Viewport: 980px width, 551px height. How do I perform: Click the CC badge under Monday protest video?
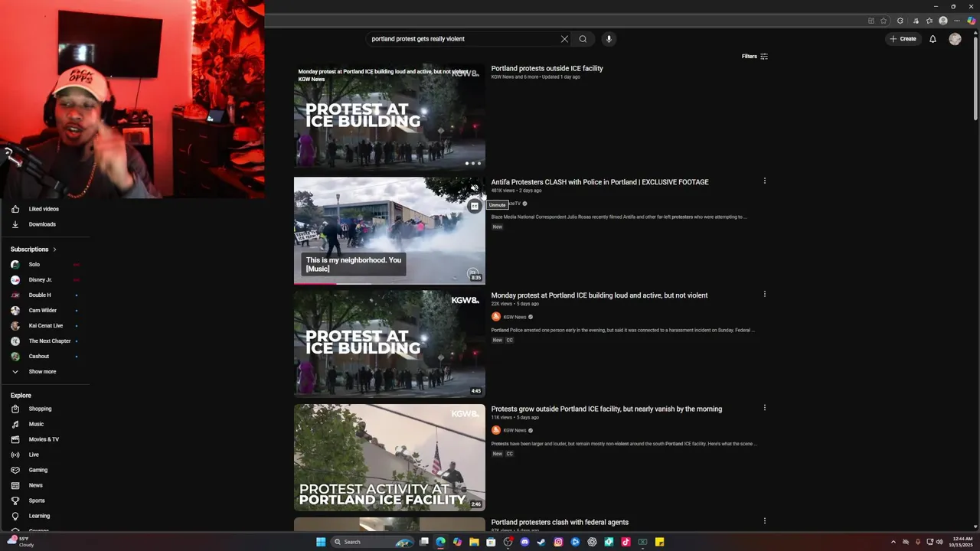[x=509, y=340]
